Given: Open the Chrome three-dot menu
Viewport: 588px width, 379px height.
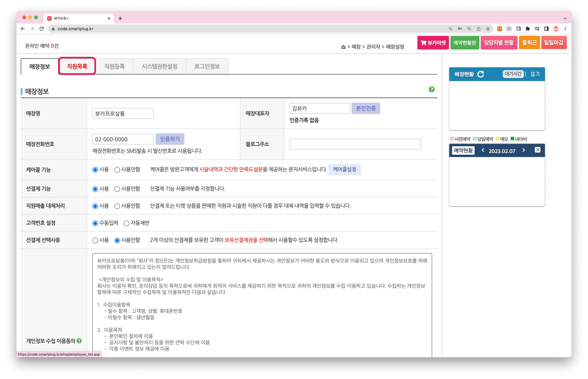Looking at the screenshot, I should tap(565, 29).
